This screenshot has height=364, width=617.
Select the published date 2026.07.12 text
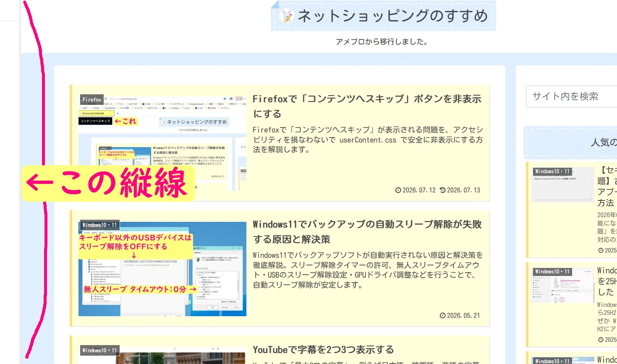point(419,190)
